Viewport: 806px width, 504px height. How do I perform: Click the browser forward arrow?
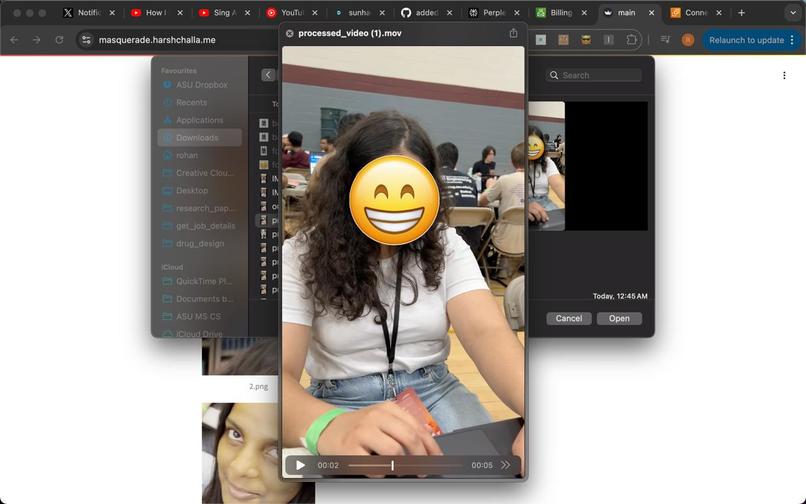coord(36,40)
